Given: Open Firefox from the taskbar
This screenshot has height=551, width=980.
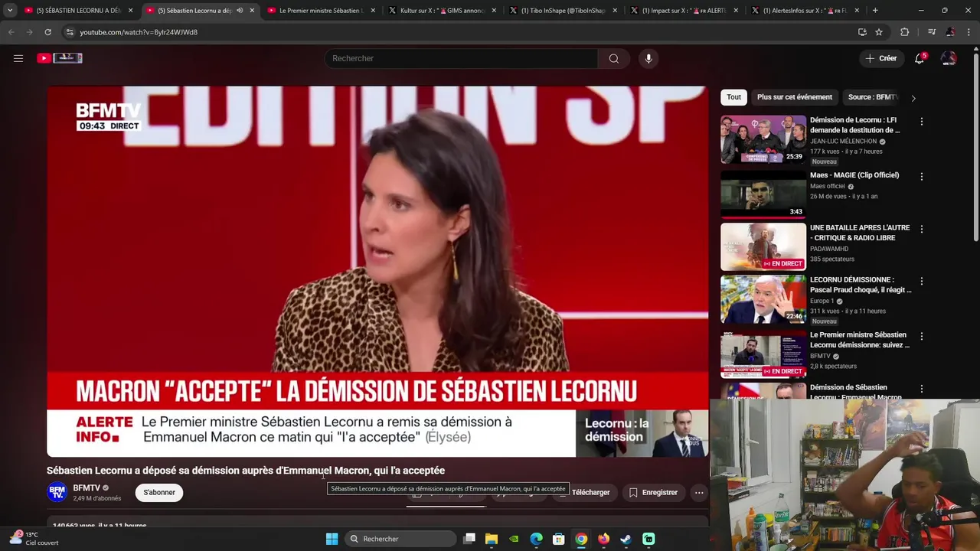Looking at the screenshot, I should click(x=603, y=539).
